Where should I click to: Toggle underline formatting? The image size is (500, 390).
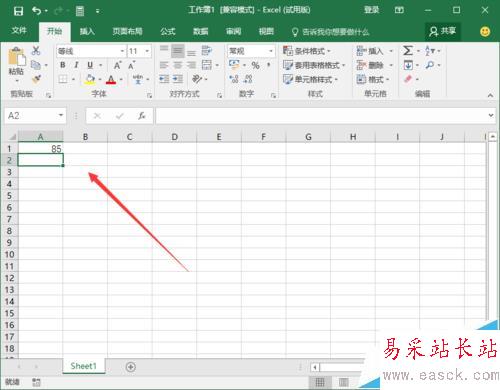pos(90,65)
